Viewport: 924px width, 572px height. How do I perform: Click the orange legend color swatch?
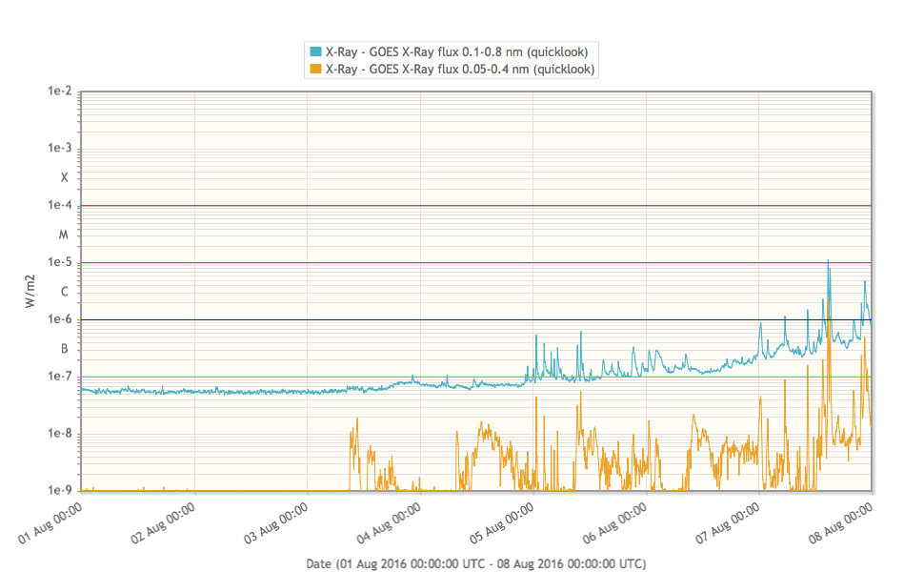pos(316,69)
